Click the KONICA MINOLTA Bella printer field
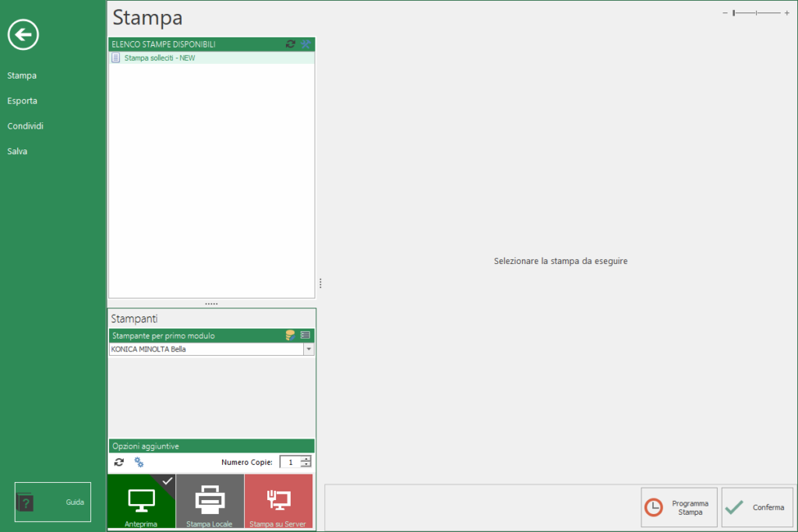The width and height of the screenshot is (798, 532). point(207,350)
